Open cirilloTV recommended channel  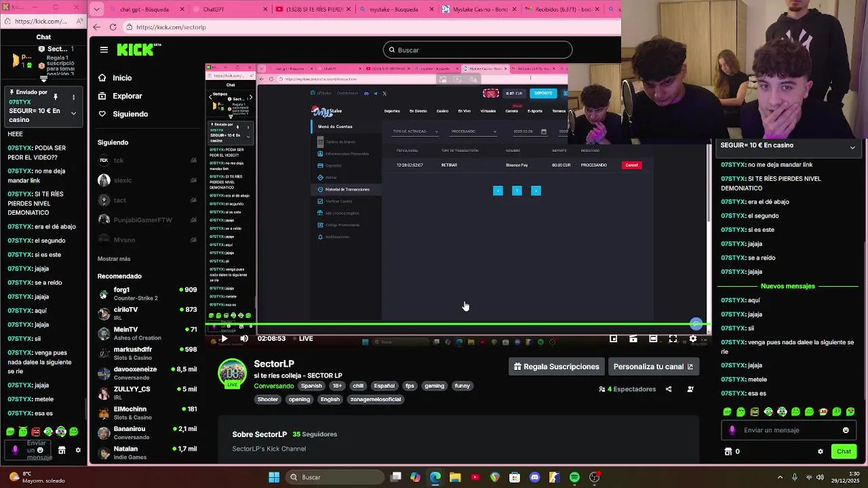(x=146, y=313)
